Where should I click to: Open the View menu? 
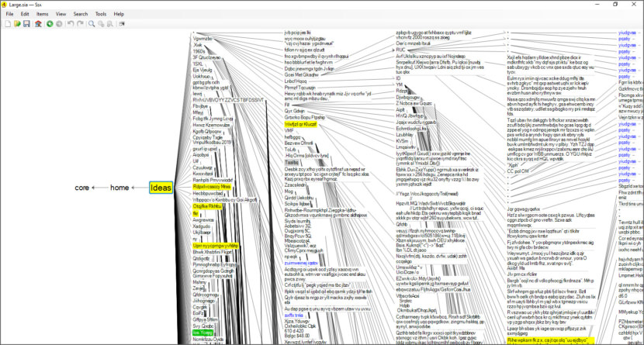tap(61, 14)
